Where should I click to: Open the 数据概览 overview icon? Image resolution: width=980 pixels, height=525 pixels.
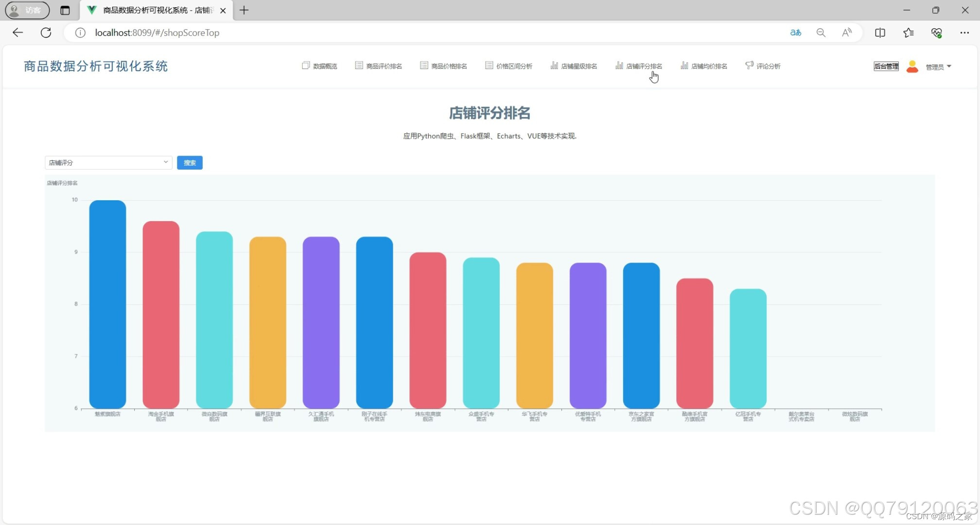tap(306, 65)
